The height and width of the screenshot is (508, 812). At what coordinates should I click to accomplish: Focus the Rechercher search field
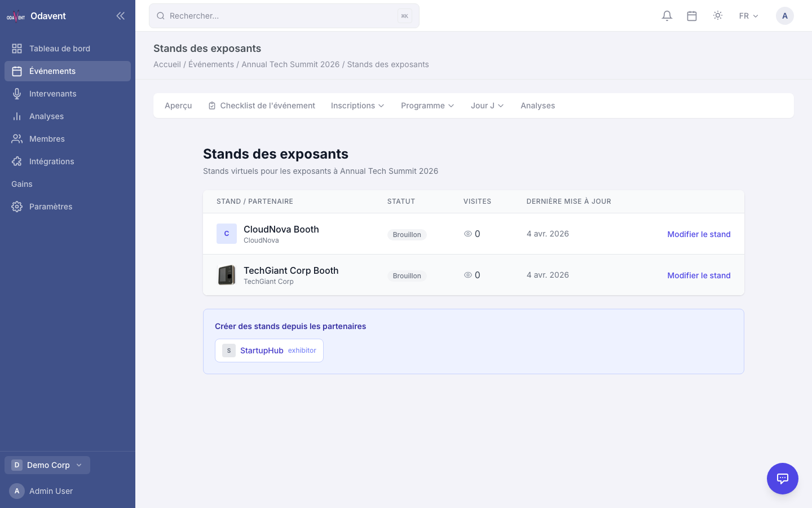point(284,16)
